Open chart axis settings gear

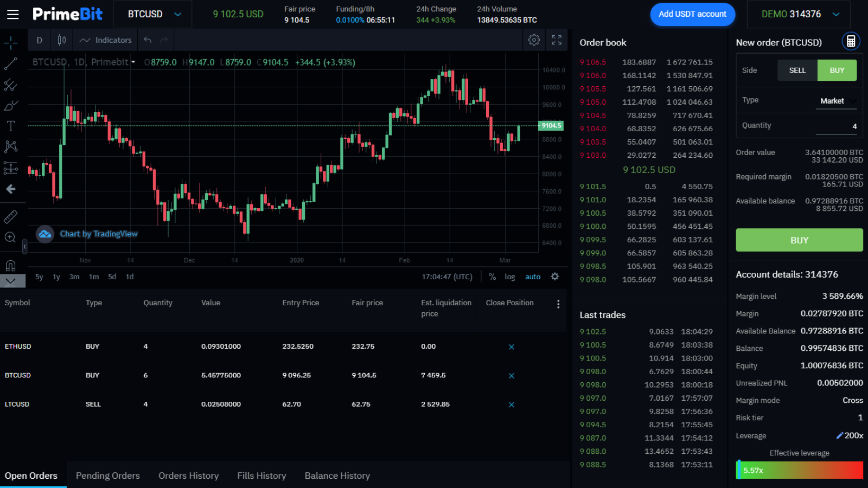click(555, 277)
